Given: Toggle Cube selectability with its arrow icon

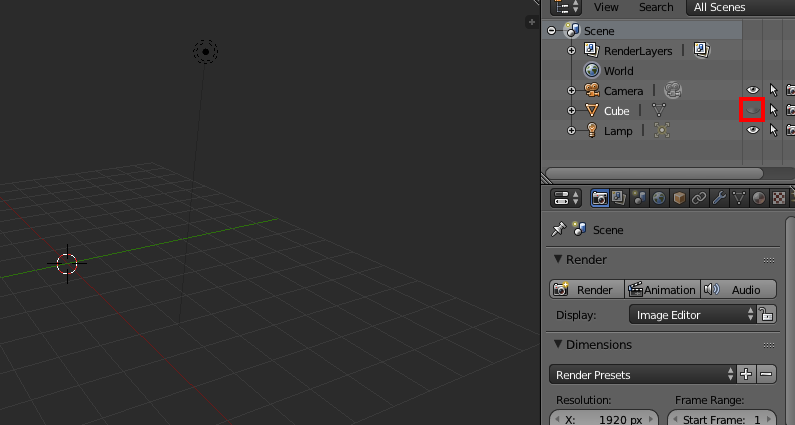Looking at the screenshot, I should [x=773, y=110].
